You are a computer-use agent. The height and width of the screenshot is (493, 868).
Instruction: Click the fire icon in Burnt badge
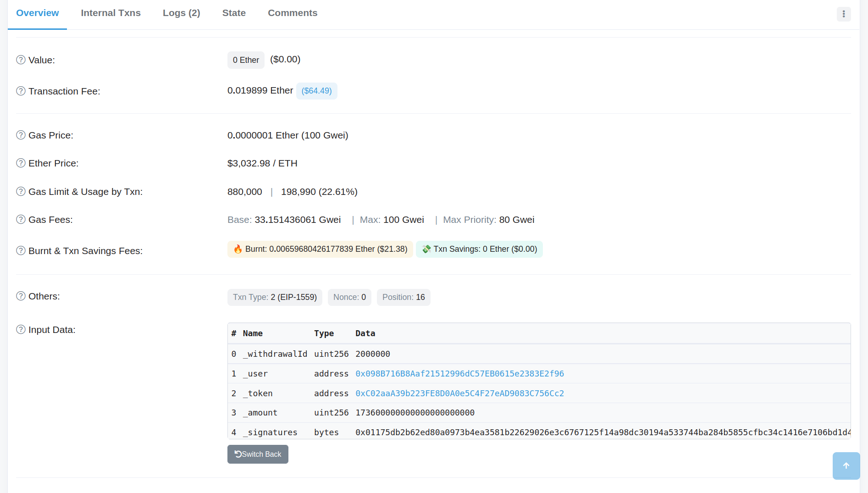tap(238, 249)
